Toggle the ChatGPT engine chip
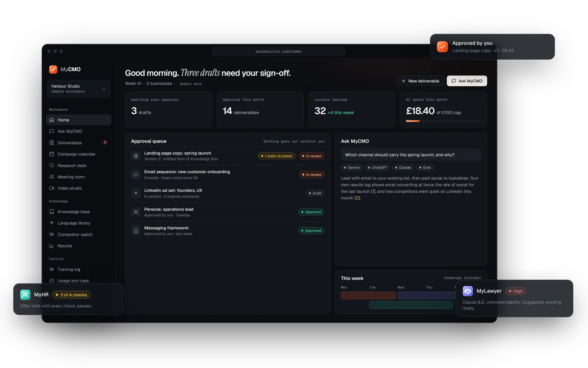588x368 pixels. point(377,167)
